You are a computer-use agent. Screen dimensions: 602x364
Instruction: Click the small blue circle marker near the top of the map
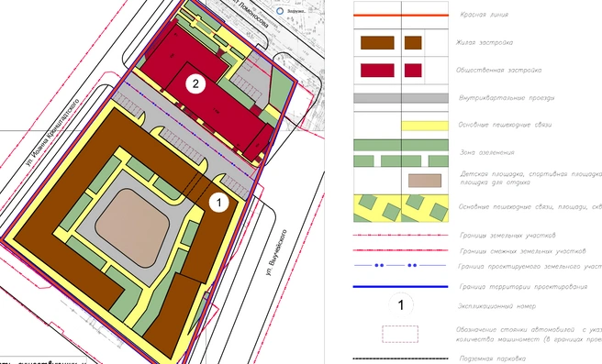pyautogui.click(x=280, y=11)
